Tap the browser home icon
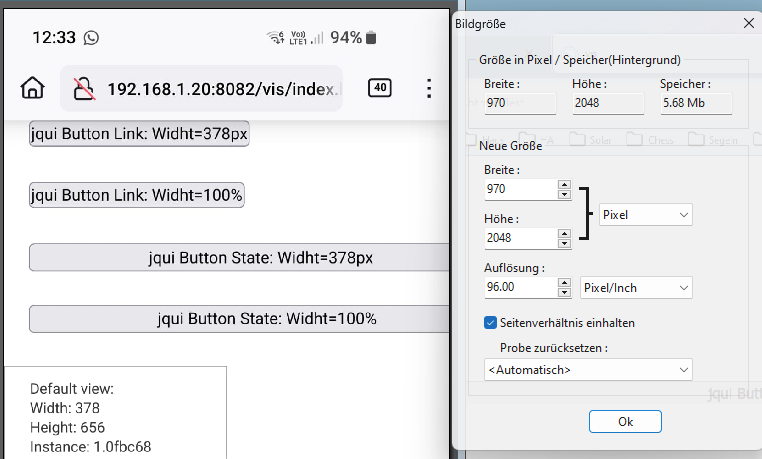Viewport: 762px width, 459px height. click(x=33, y=89)
